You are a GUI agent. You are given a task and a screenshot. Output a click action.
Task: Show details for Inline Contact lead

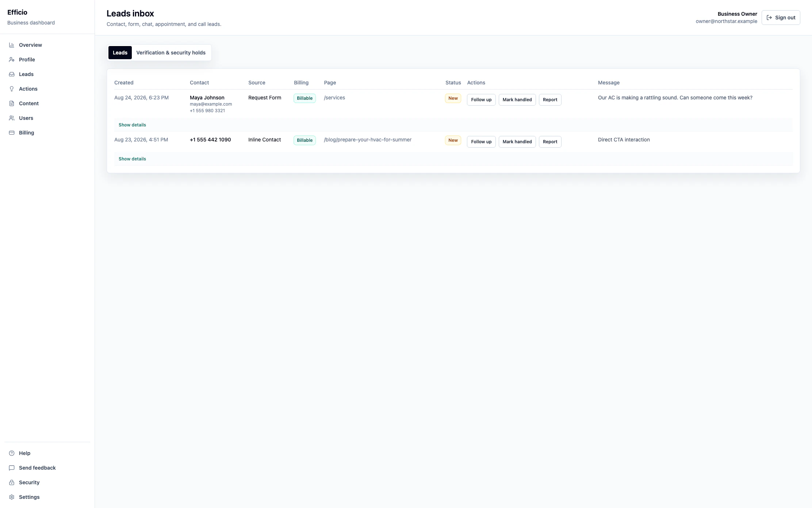[132, 159]
